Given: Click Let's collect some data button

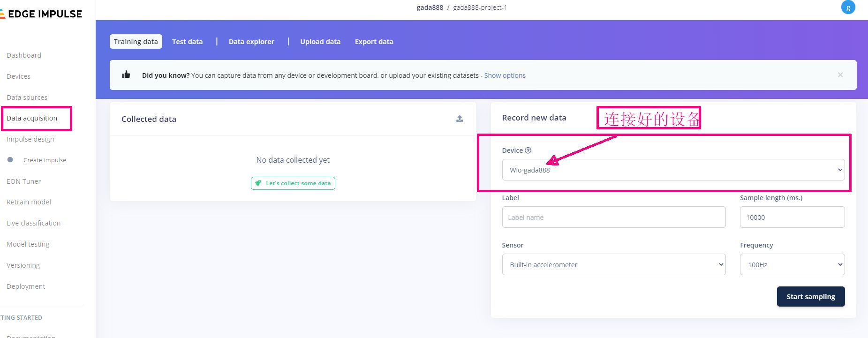Looking at the screenshot, I should click(293, 183).
